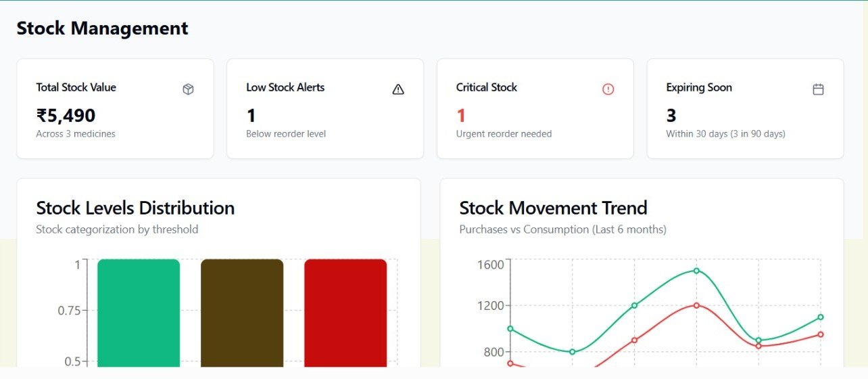The width and height of the screenshot is (868, 379).
Task: Click the warning triangle icon in Low Stock Alerts
Action: click(x=398, y=89)
